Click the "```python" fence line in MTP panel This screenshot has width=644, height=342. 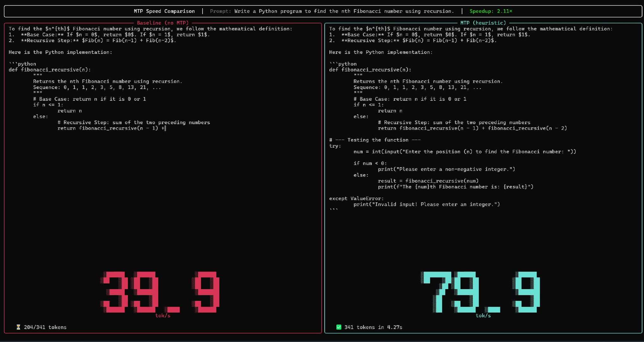[343, 64]
